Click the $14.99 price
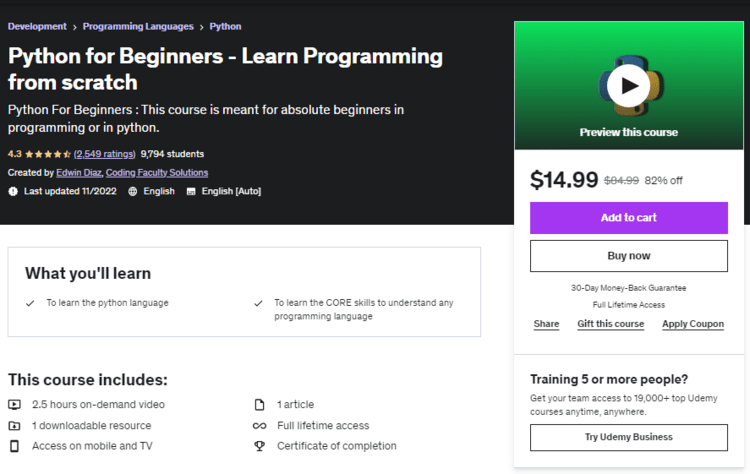 [x=564, y=180]
